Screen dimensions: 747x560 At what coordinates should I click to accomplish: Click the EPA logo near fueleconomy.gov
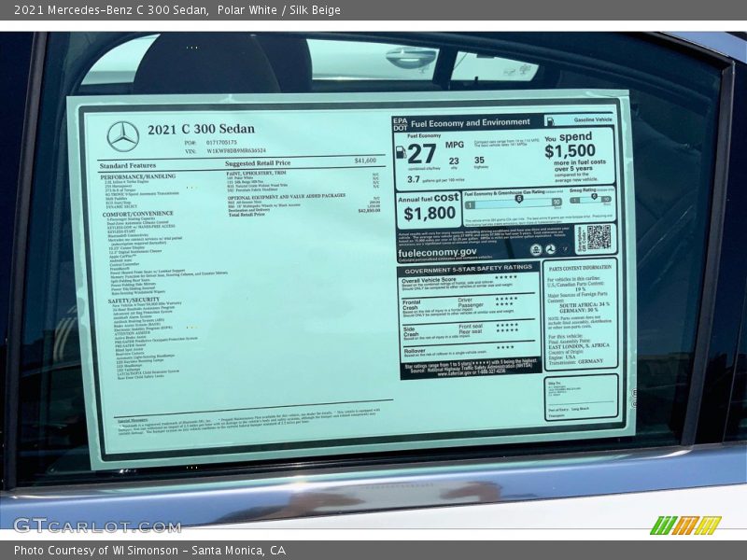pyautogui.click(x=536, y=248)
